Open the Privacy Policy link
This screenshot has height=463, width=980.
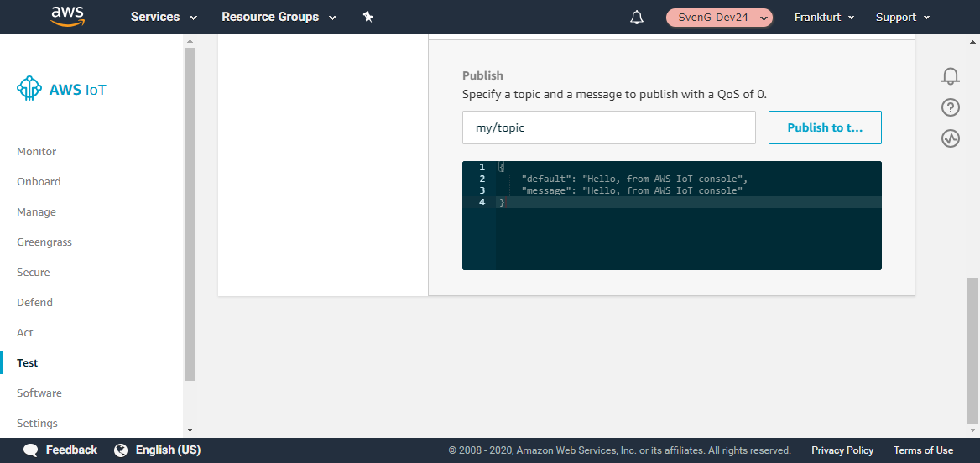point(842,450)
